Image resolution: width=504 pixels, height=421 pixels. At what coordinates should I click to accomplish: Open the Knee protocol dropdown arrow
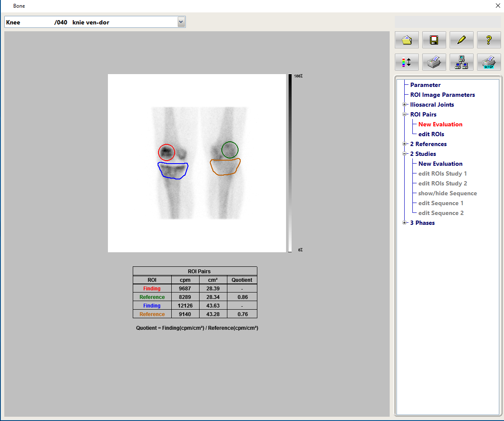click(181, 22)
